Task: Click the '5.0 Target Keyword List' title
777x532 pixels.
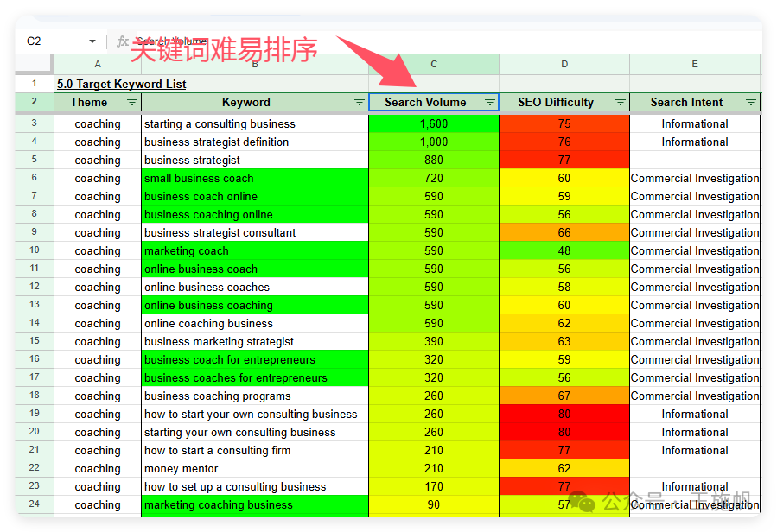Action: pos(121,84)
